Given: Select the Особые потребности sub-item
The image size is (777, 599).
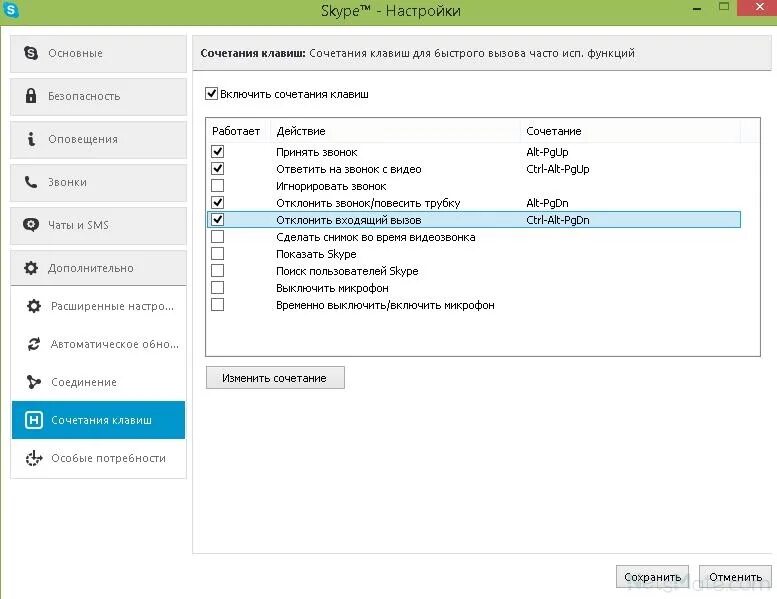Looking at the screenshot, I should (x=98, y=458).
